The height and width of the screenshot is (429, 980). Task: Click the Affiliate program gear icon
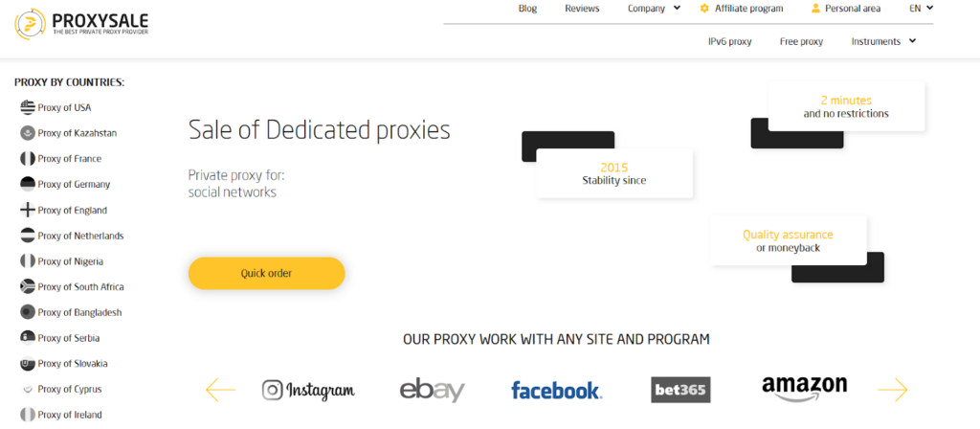pos(704,9)
